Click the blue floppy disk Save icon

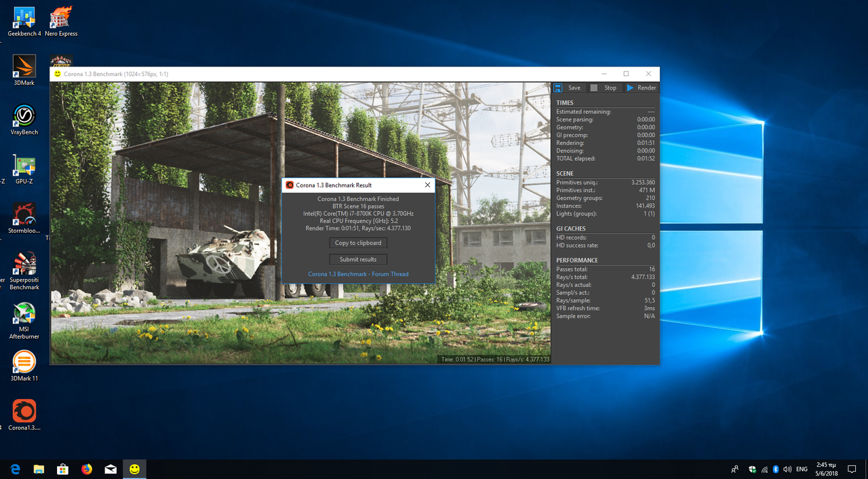557,88
